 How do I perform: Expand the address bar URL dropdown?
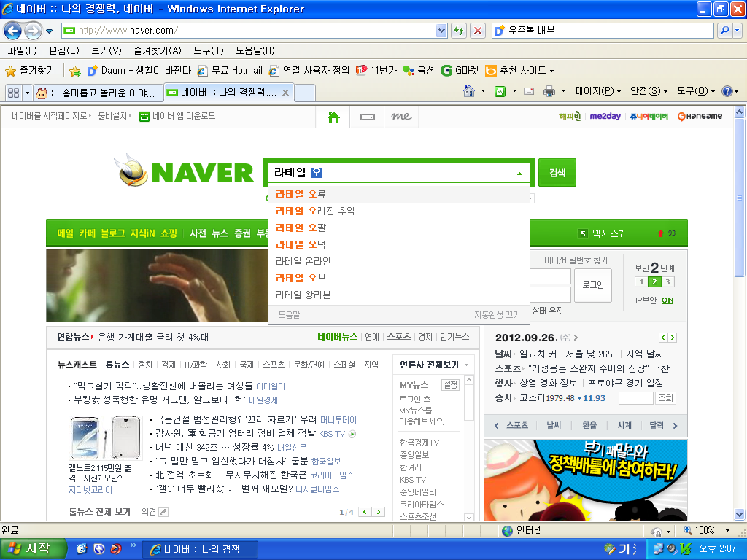tap(441, 31)
